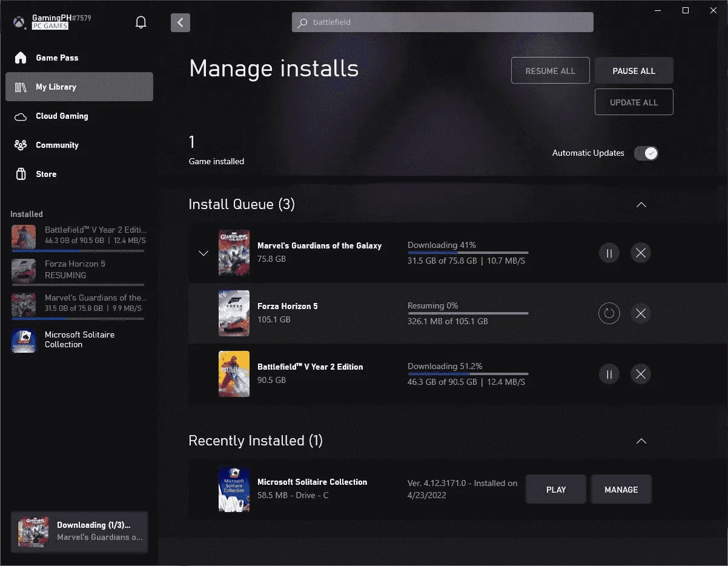Screen dimensions: 728x566
Task: Click the Store bag icon
Action: [x=21, y=175]
